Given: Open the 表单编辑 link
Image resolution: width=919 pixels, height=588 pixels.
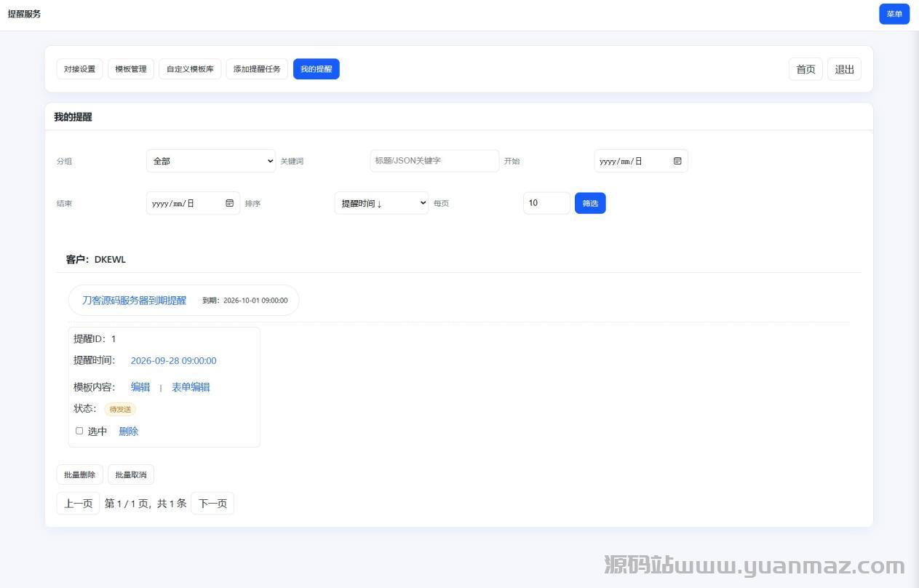Looking at the screenshot, I should (x=191, y=387).
